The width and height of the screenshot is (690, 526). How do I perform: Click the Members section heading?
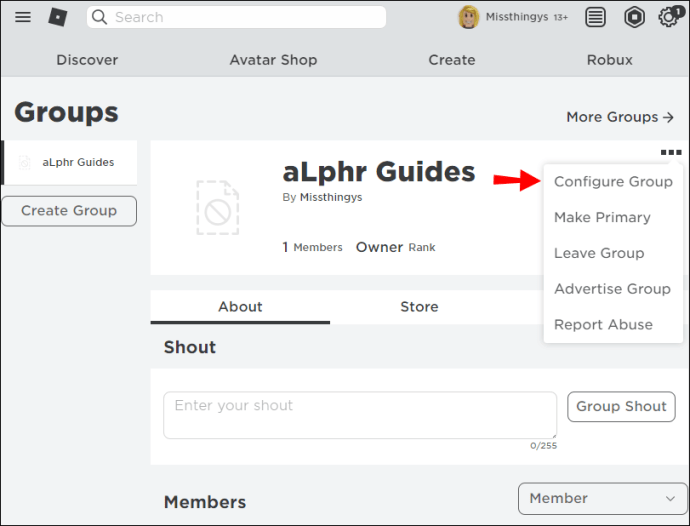pyautogui.click(x=205, y=502)
